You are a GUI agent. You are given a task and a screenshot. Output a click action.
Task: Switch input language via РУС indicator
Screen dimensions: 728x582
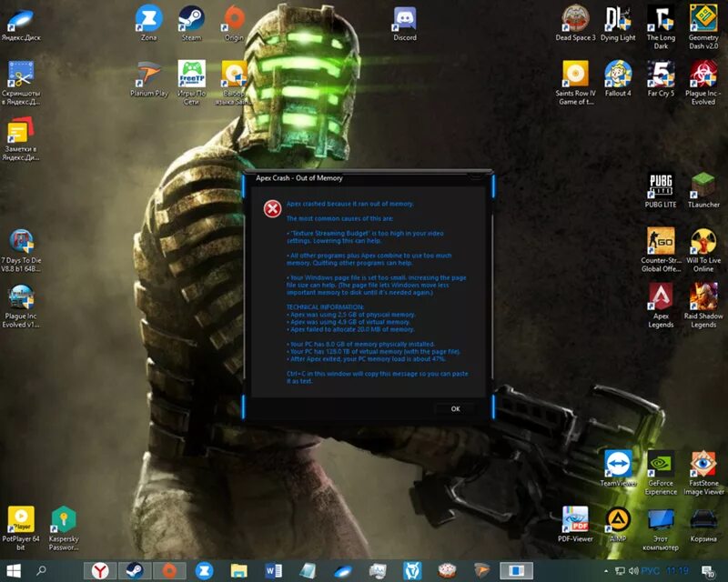pos(650,571)
